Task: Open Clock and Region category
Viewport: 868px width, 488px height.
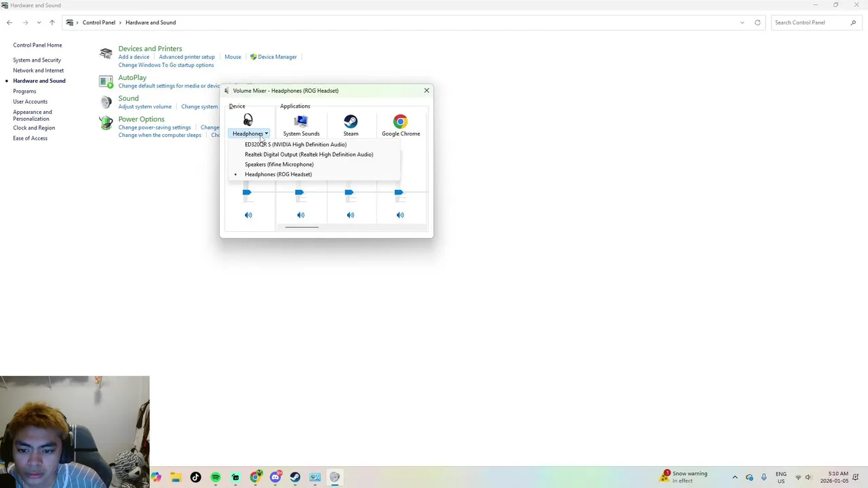Action: point(34,128)
